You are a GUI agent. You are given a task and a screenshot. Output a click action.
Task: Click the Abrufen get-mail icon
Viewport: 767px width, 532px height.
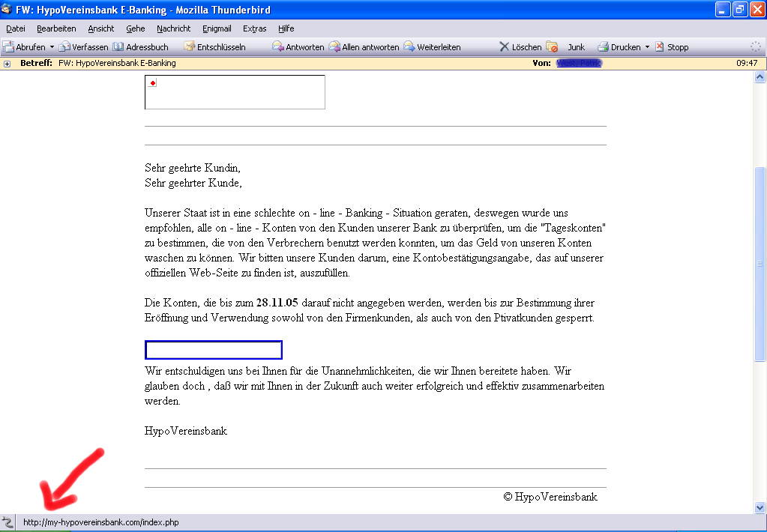(8, 47)
